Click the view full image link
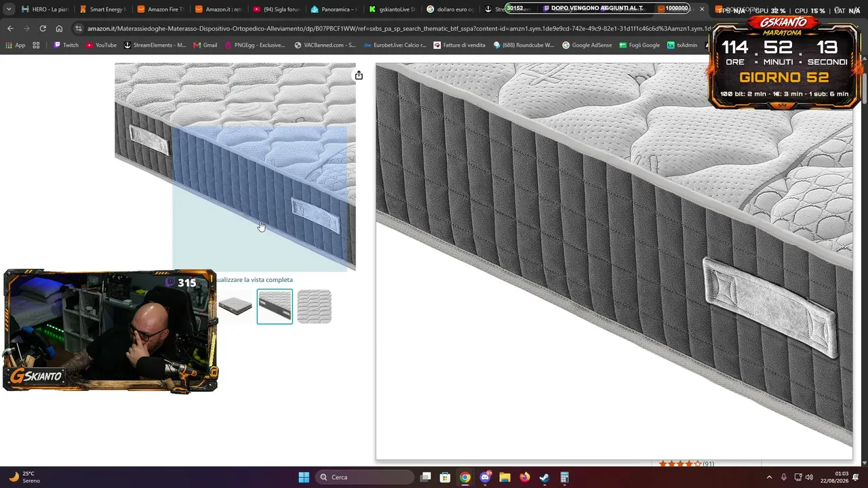Image resolution: width=868 pixels, height=488 pixels. point(255,279)
